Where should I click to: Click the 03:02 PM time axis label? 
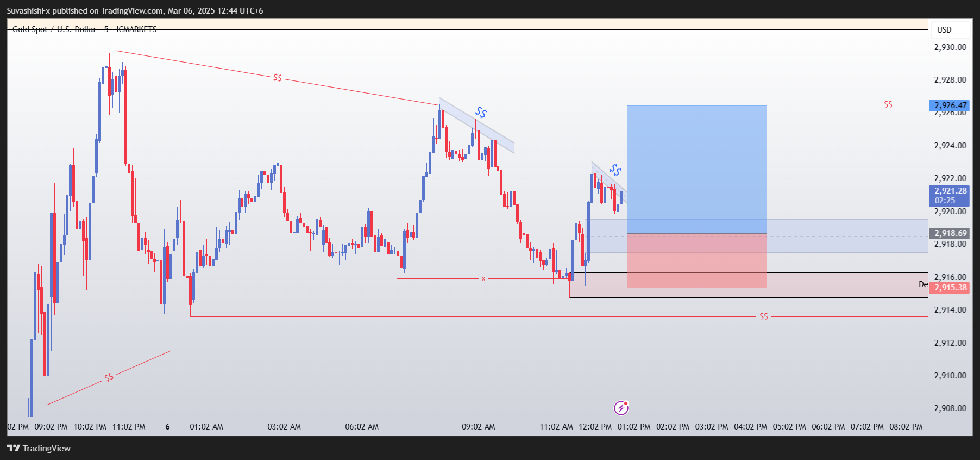pos(712,427)
